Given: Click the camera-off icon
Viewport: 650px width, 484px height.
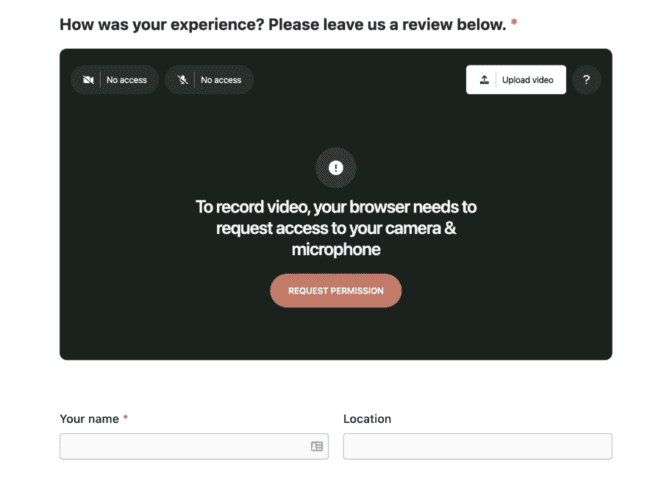Looking at the screenshot, I should click(x=88, y=80).
